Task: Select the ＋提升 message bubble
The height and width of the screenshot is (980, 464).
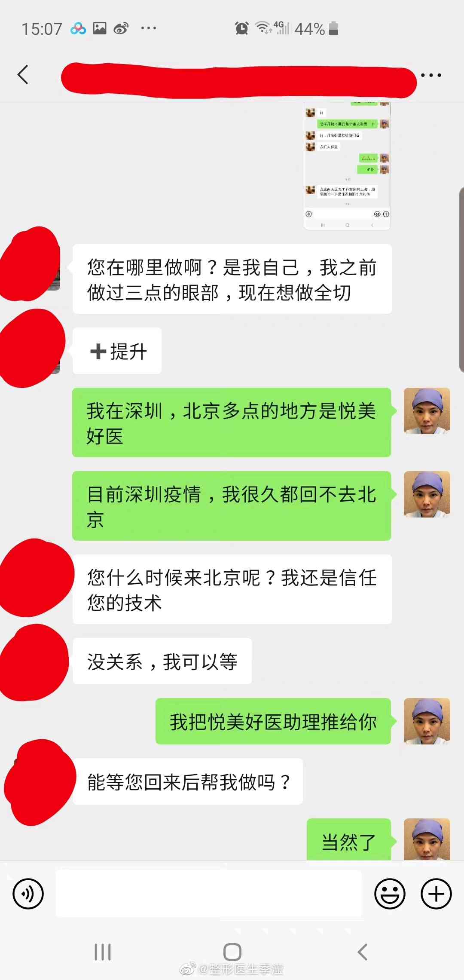Action: pos(117,351)
